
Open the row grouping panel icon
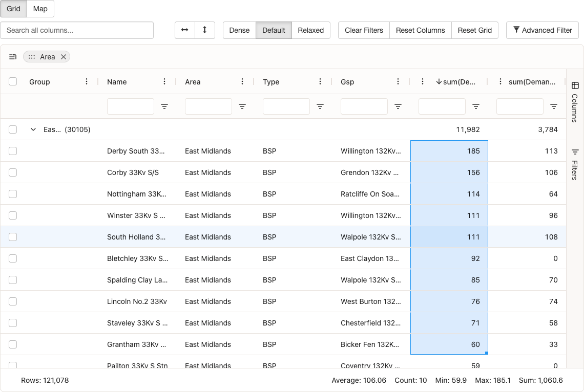[x=13, y=56]
